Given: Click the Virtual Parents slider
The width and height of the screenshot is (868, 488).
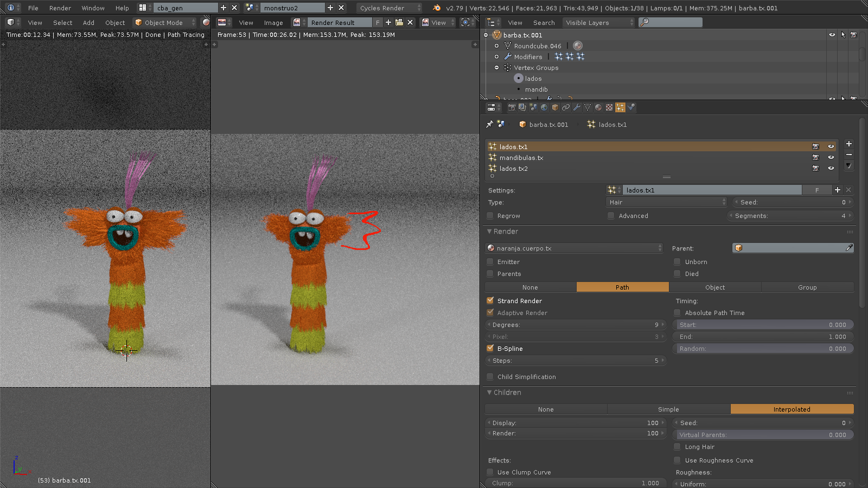Looking at the screenshot, I should (x=763, y=435).
